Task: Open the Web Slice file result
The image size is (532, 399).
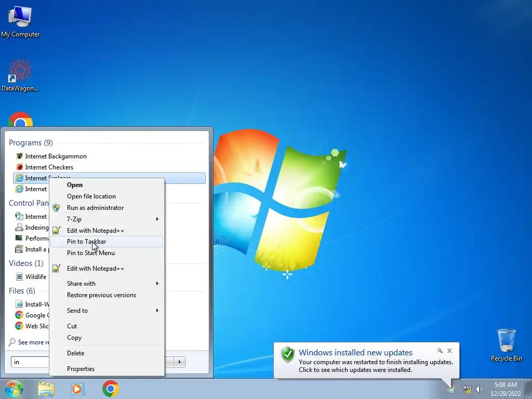Action: pos(32,326)
